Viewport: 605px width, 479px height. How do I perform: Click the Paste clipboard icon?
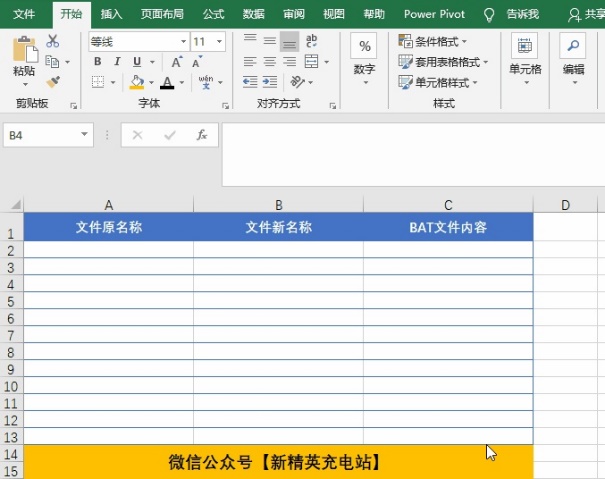pyautogui.click(x=25, y=49)
